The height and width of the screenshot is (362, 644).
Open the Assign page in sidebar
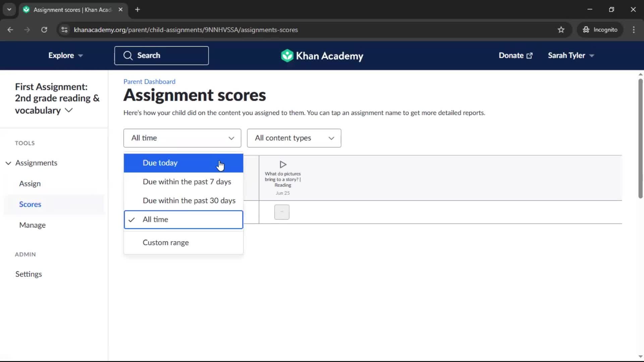click(x=30, y=184)
